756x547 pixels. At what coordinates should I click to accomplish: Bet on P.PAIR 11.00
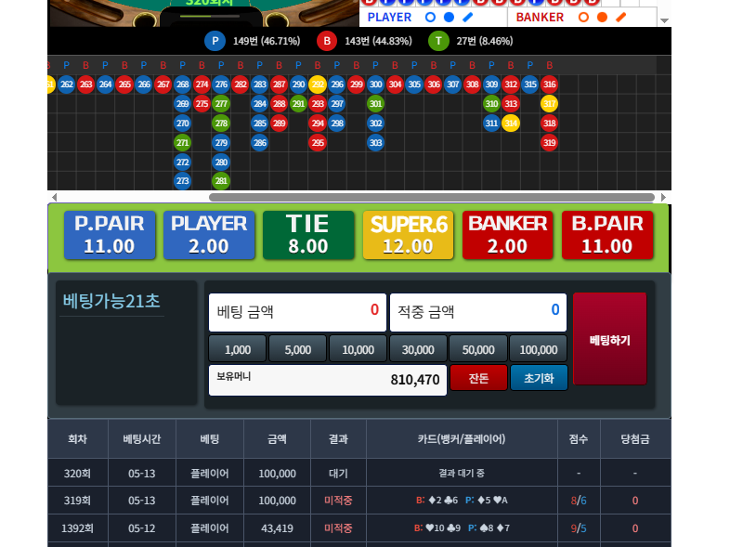click(x=110, y=235)
